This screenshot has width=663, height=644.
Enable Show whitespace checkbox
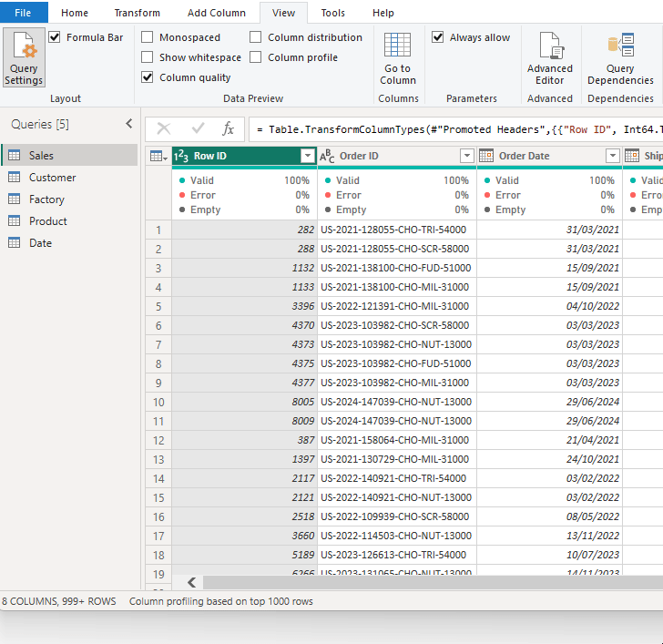click(x=148, y=57)
